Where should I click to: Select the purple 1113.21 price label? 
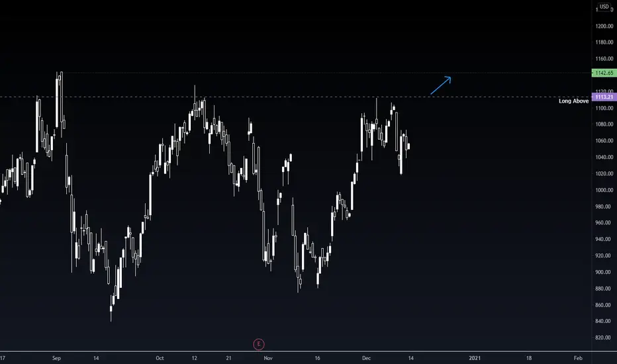[604, 97]
